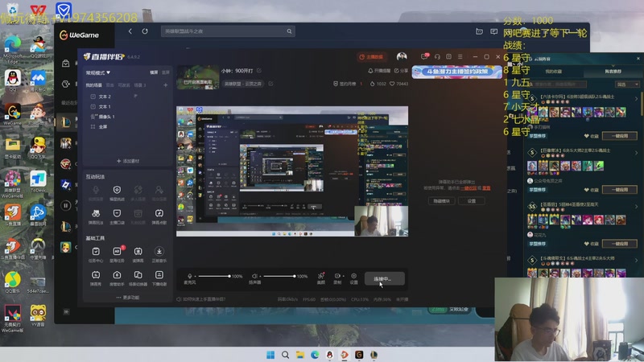Click 主播数据 streamer data button
The height and width of the screenshot is (362, 644).
click(372, 56)
